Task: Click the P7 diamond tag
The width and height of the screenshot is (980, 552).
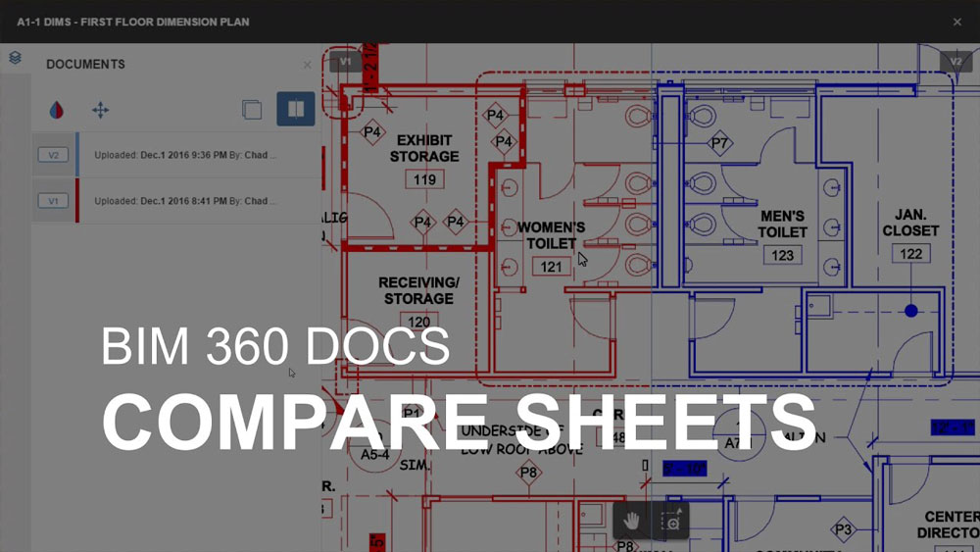Action: [720, 143]
